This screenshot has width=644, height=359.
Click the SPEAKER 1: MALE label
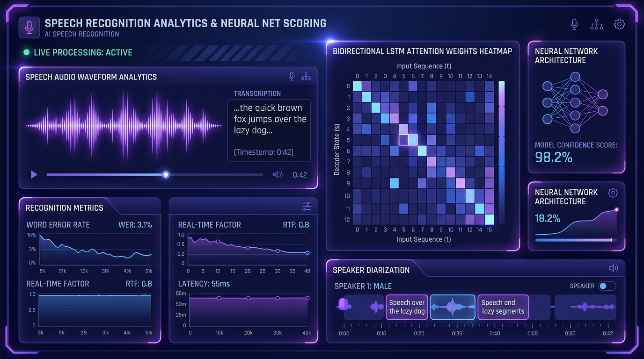[363, 286]
